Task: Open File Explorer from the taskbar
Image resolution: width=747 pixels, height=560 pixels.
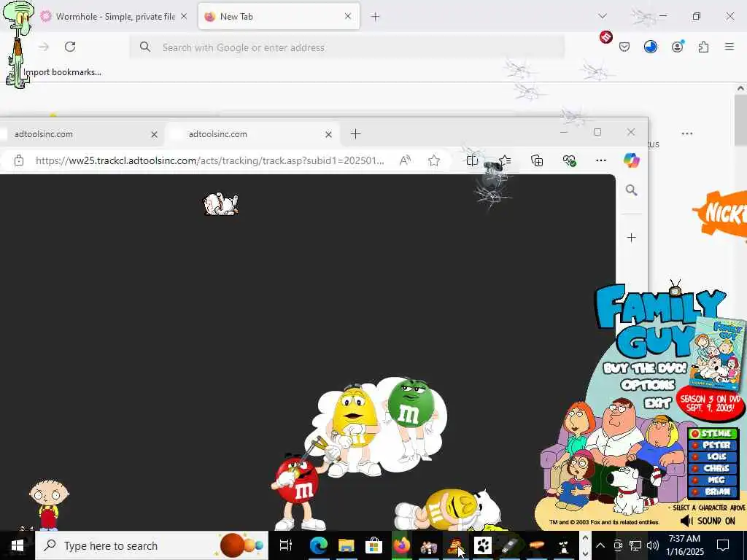Action: 347,545
